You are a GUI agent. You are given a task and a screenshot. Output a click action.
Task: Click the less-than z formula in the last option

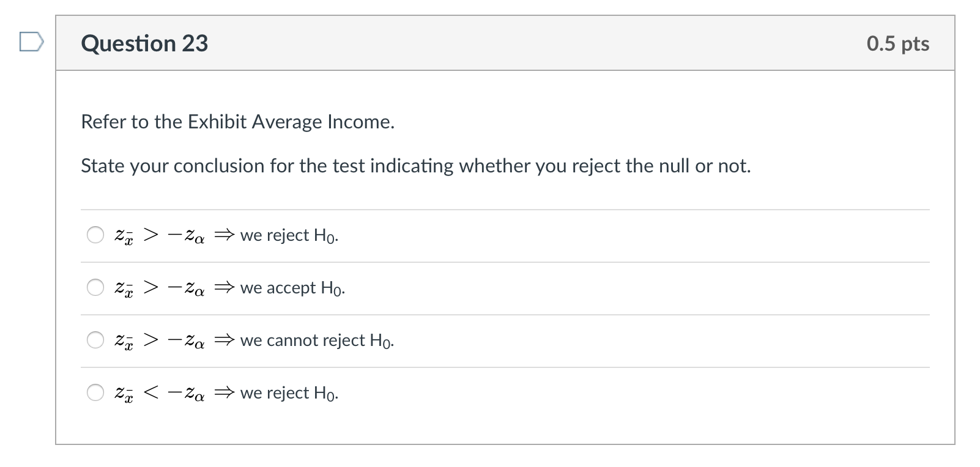point(160,393)
